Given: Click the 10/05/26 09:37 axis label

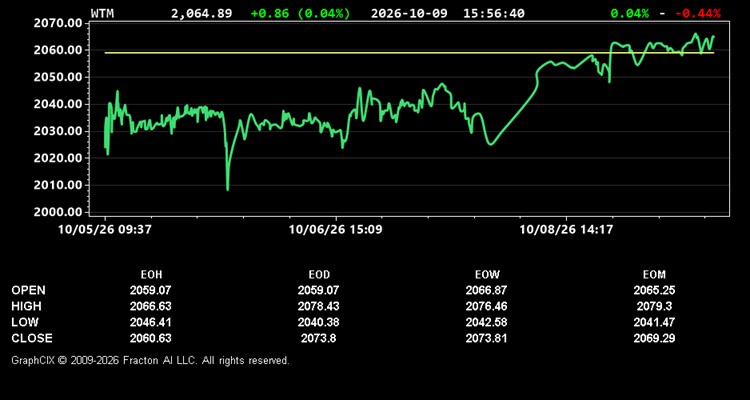Looking at the screenshot, I should (x=105, y=229).
